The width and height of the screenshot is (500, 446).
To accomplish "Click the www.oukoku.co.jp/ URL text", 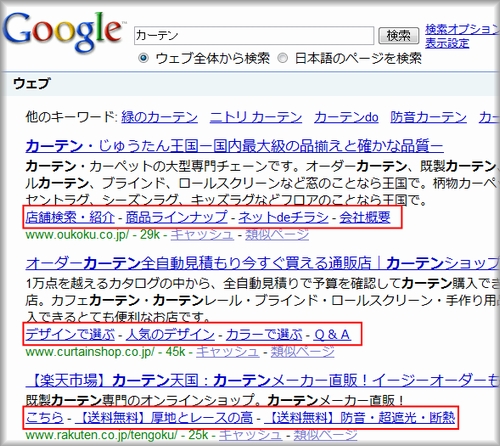I will 77,235.
